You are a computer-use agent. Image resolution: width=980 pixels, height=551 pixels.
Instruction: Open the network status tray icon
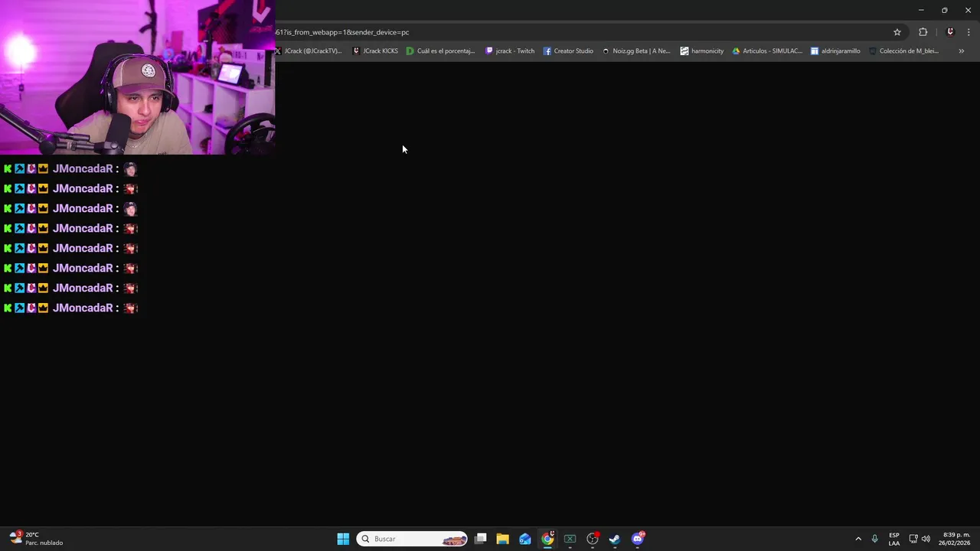click(913, 539)
